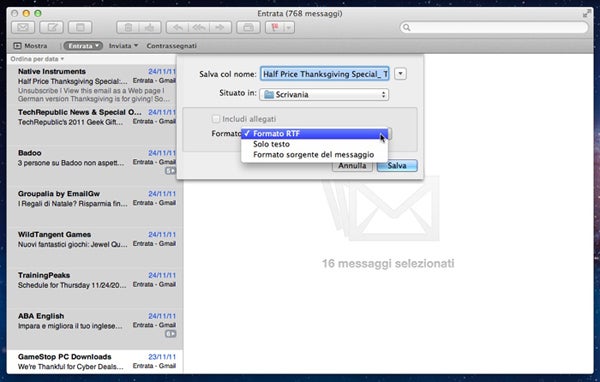Reply all using double arrow icon
Viewport: 600px width, 382px height.
pyautogui.click(x=199, y=28)
